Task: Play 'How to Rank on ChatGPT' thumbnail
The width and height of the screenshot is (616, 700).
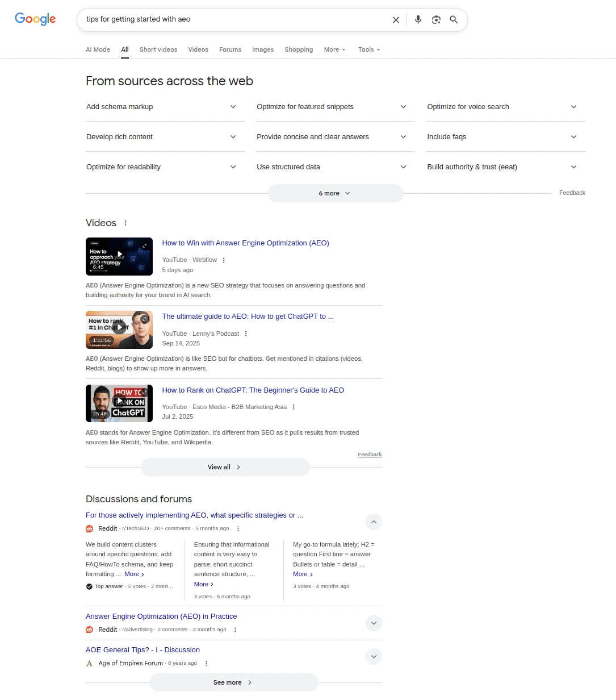Action: 119,403
